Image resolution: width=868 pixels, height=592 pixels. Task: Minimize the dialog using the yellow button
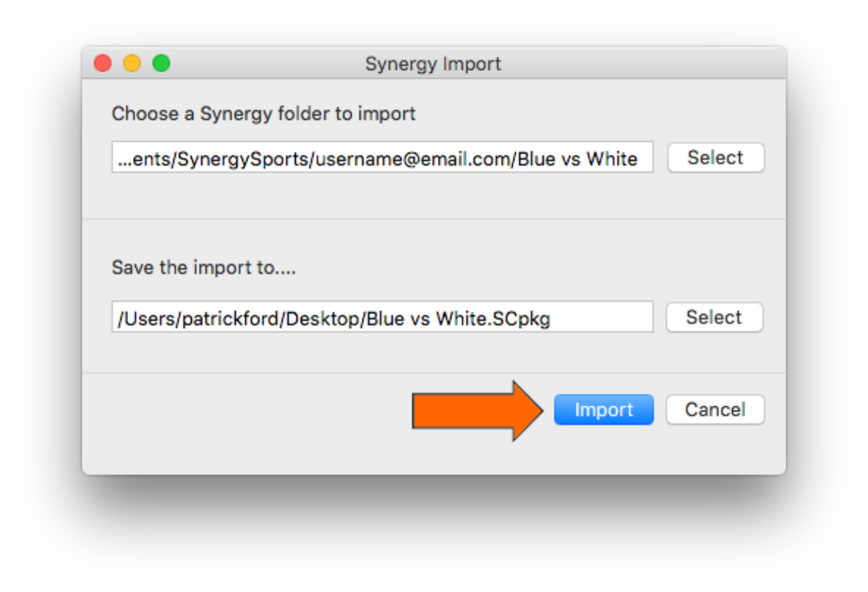(x=132, y=64)
